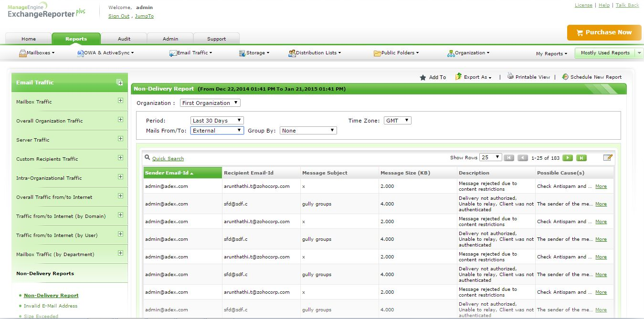This screenshot has height=319, width=644.
Task: Click the Schedule New Report icon
Action: click(565, 77)
